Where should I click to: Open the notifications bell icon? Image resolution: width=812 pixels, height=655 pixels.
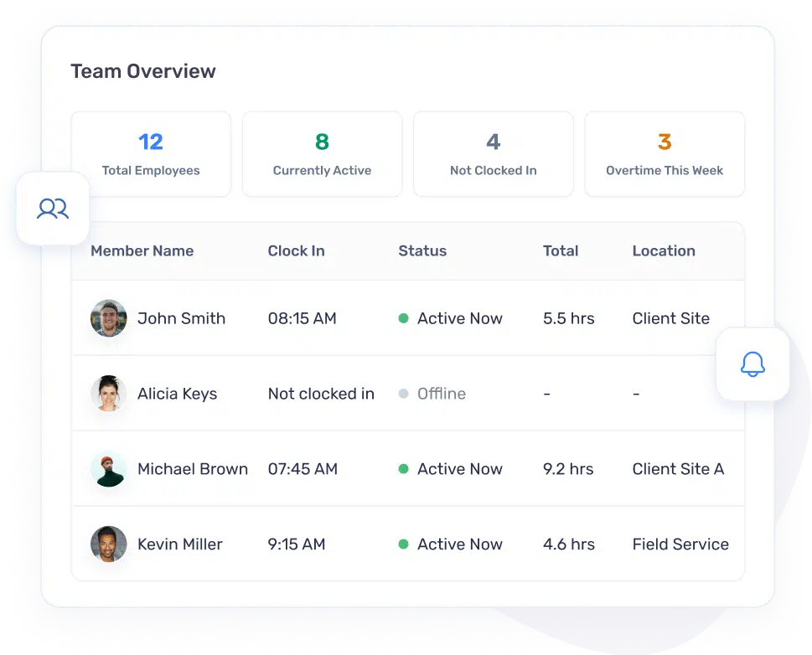[753, 364]
